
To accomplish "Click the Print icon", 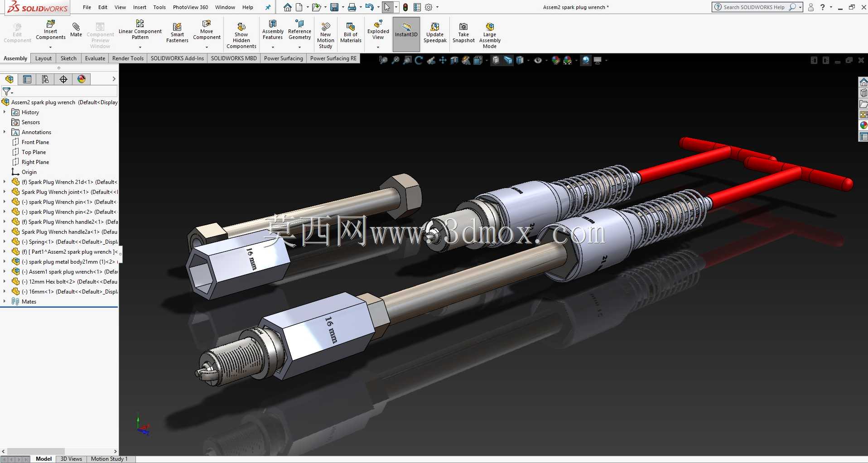I will [x=352, y=7].
